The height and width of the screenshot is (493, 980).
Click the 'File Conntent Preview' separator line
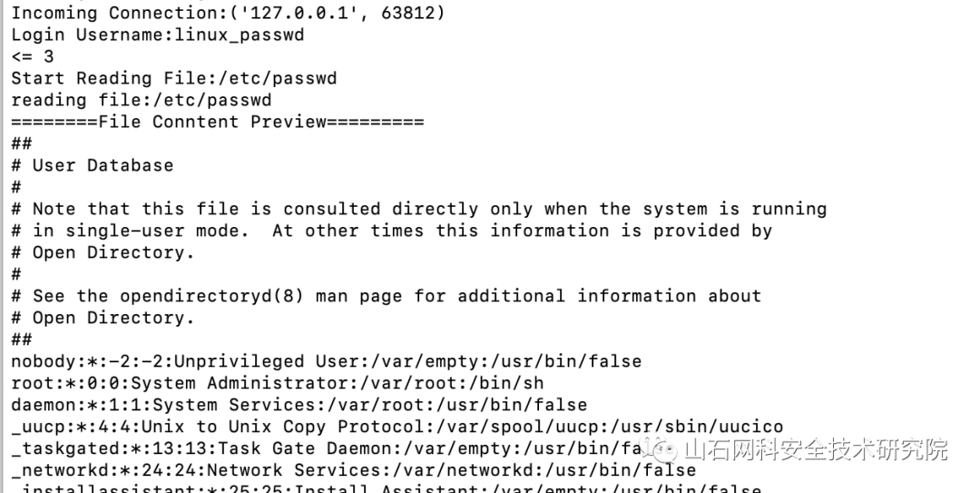click(218, 122)
